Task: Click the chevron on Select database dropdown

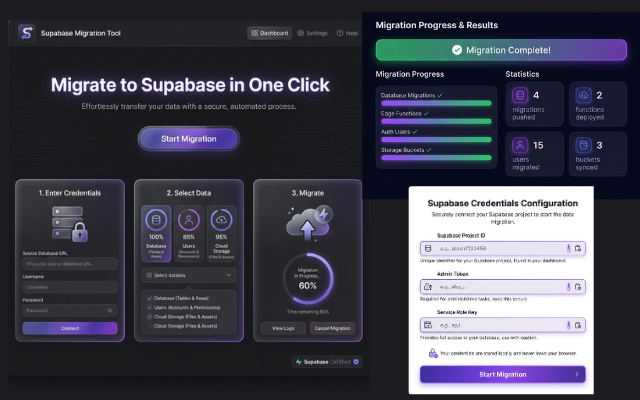Action: pos(229,275)
